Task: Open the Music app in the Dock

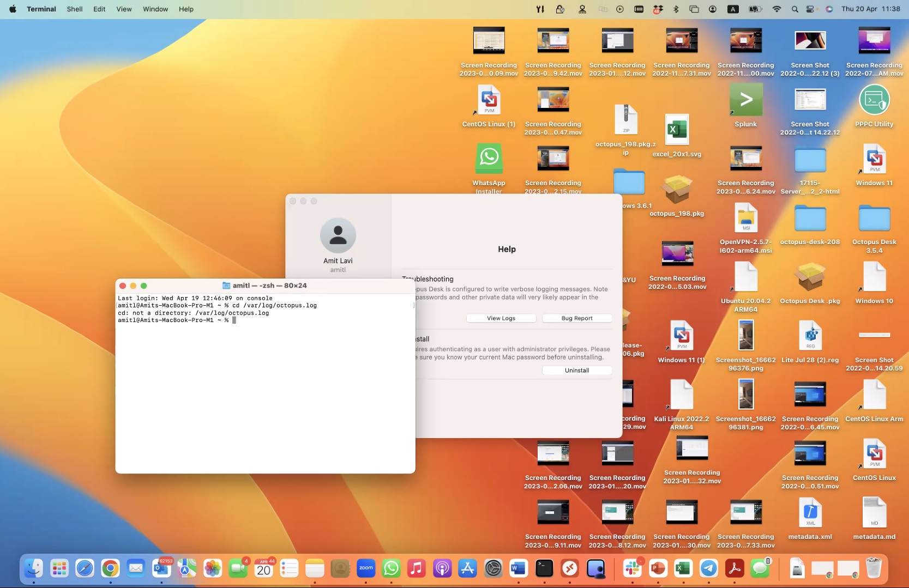Action: click(417, 569)
